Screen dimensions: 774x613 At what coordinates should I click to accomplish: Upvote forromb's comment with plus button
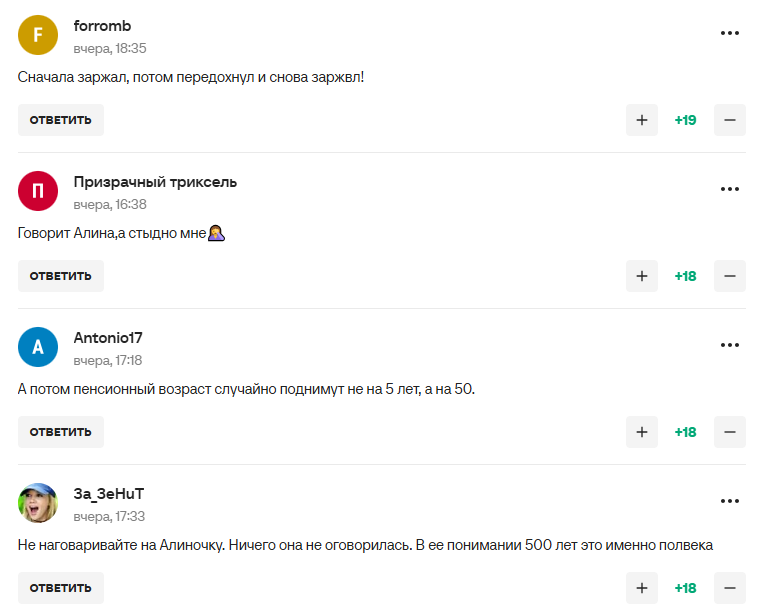pos(642,120)
